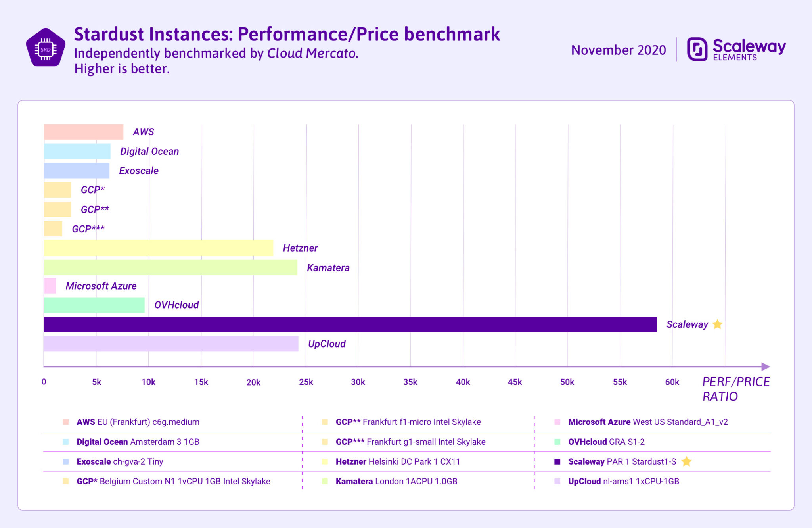Click the small Microsoft Azure pink bar
812x528 pixels.
[50, 286]
